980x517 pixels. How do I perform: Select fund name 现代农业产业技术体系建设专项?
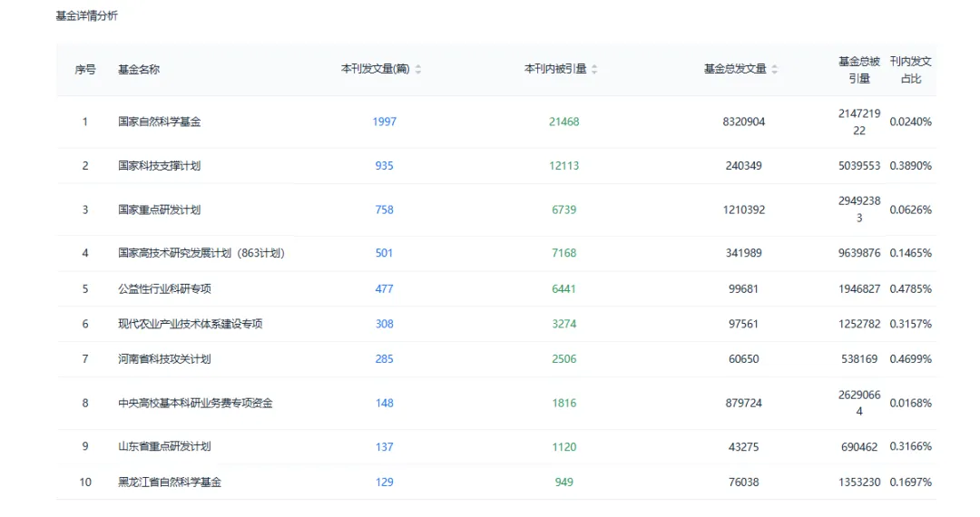coord(190,324)
